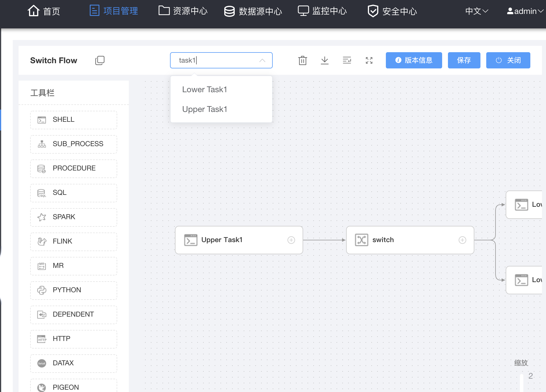The width and height of the screenshot is (546, 392).
Task: Click the Switch Flow title
Action: click(54, 60)
